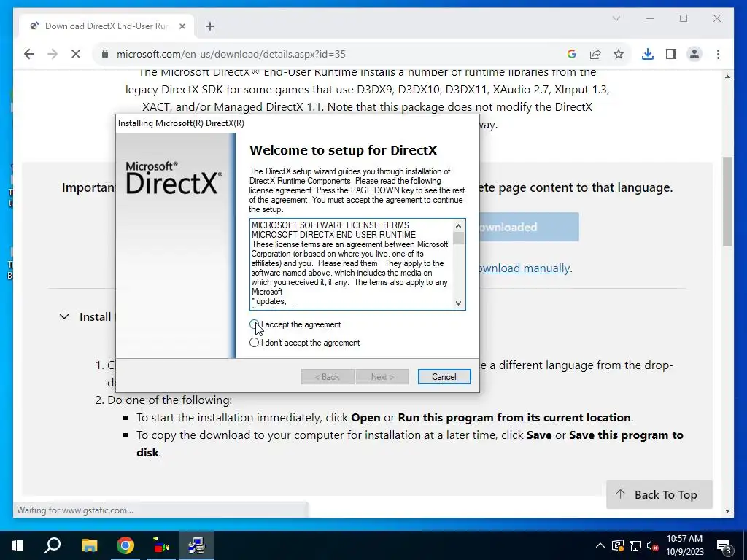The height and width of the screenshot is (560, 747).
Task: Stop page loading with the X button
Action: (x=76, y=54)
